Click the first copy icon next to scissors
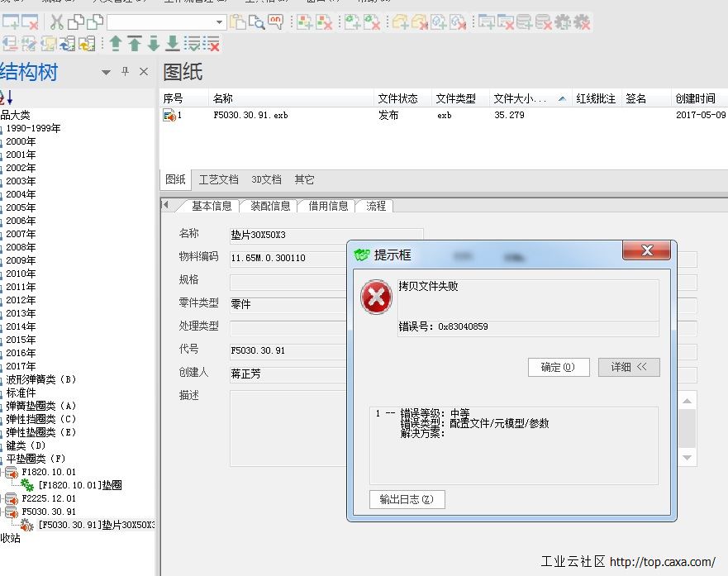Image resolution: width=728 pixels, height=576 pixels. (x=76, y=21)
